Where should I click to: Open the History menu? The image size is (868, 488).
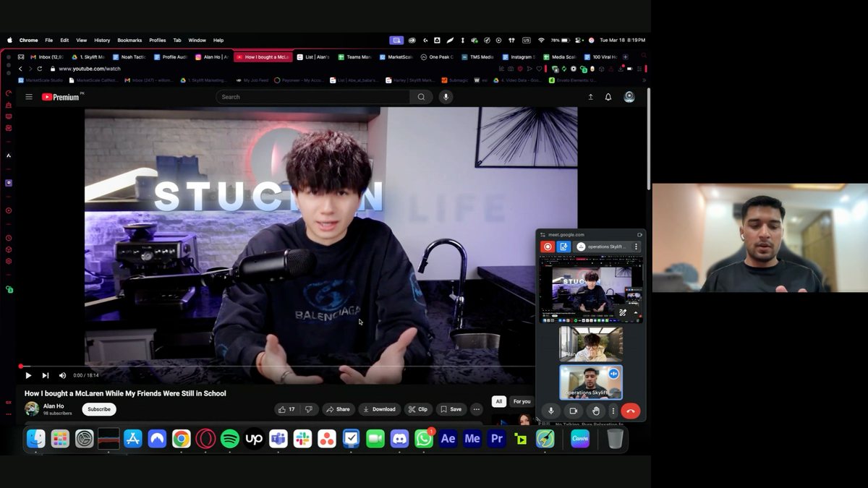tap(102, 40)
